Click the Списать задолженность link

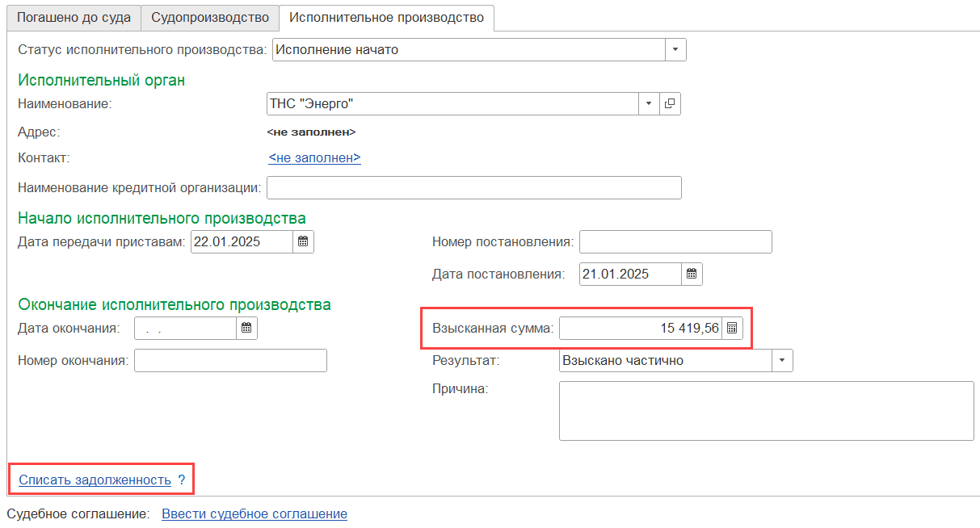[x=95, y=480]
